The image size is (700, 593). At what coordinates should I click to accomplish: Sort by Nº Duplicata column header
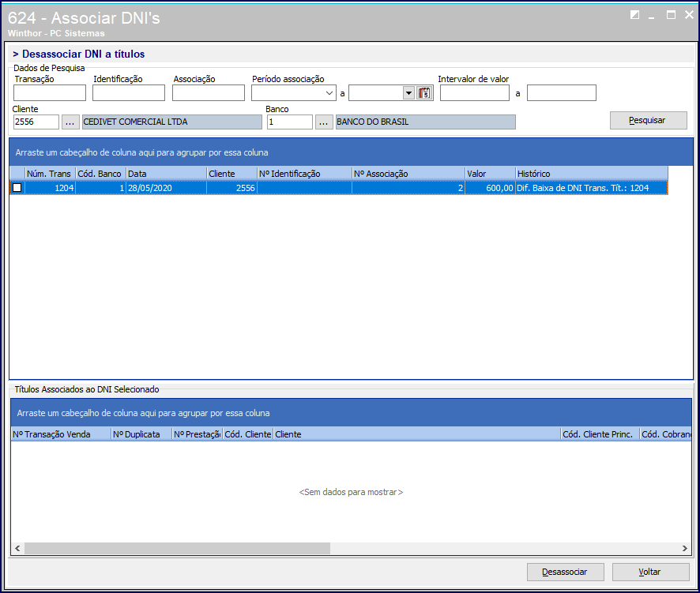pyautogui.click(x=141, y=434)
